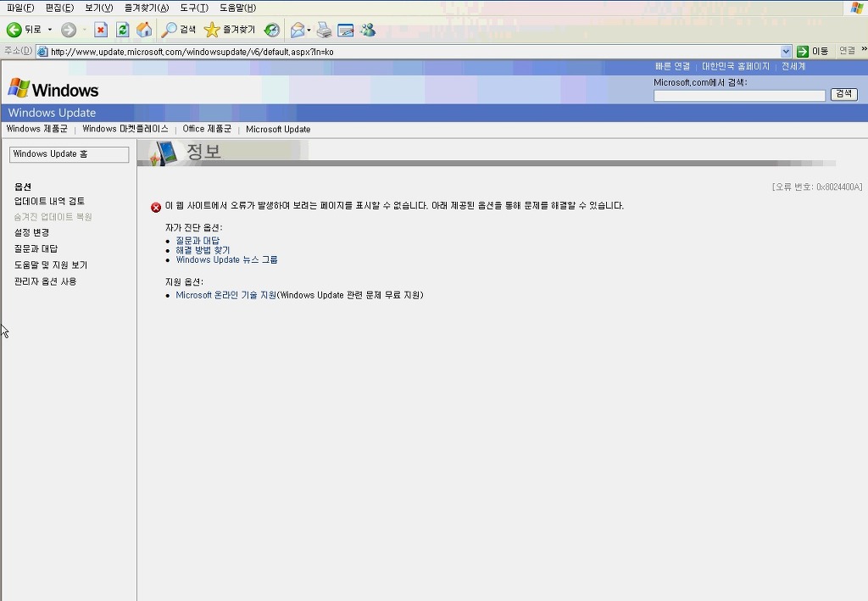The height and width of the screenshot is (601, 868).
Task: Expand the Mail dropdown arrow
Action: click(309, 30)
